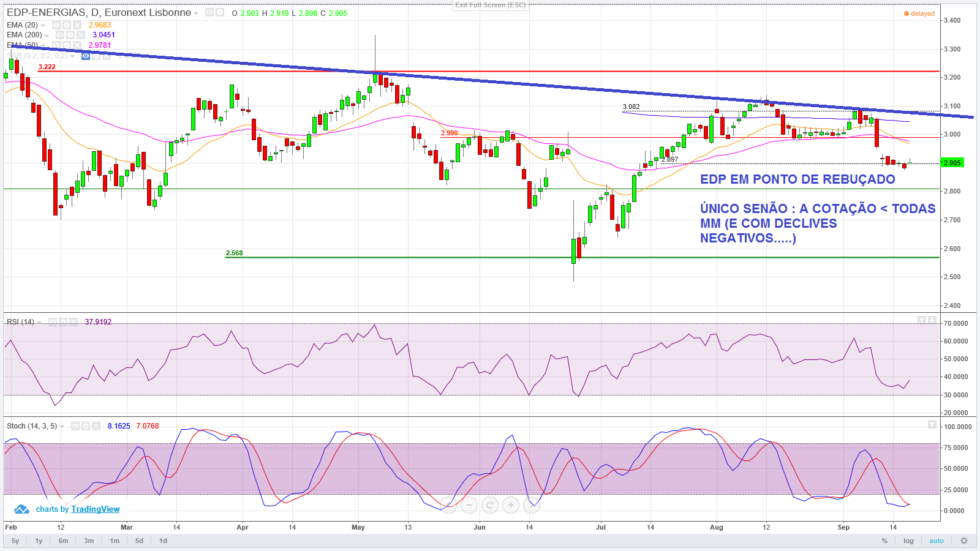Reset the chart view

tap(489, 505)
